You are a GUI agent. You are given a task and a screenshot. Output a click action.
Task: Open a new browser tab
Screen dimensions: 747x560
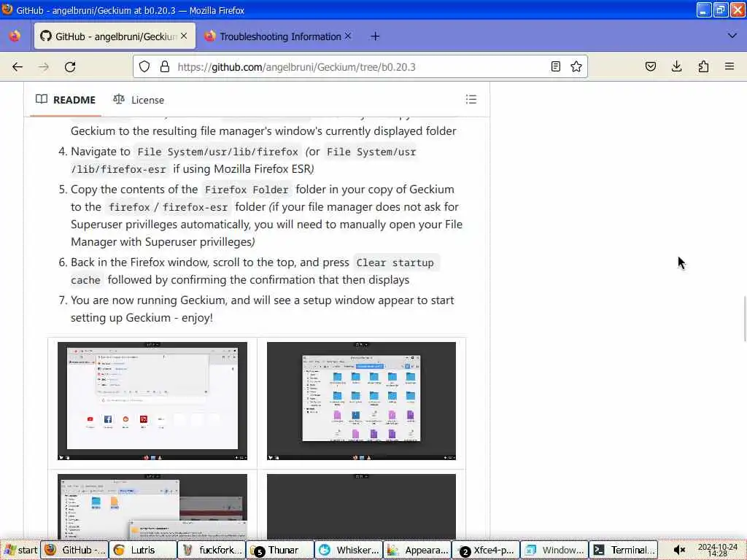point(375,36)
